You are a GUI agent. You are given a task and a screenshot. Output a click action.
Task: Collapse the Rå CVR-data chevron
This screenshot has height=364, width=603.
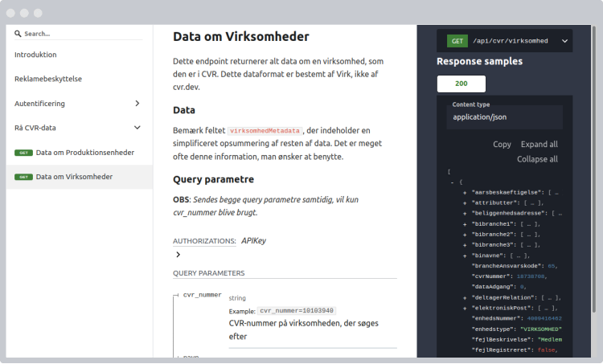click(137, 128)
